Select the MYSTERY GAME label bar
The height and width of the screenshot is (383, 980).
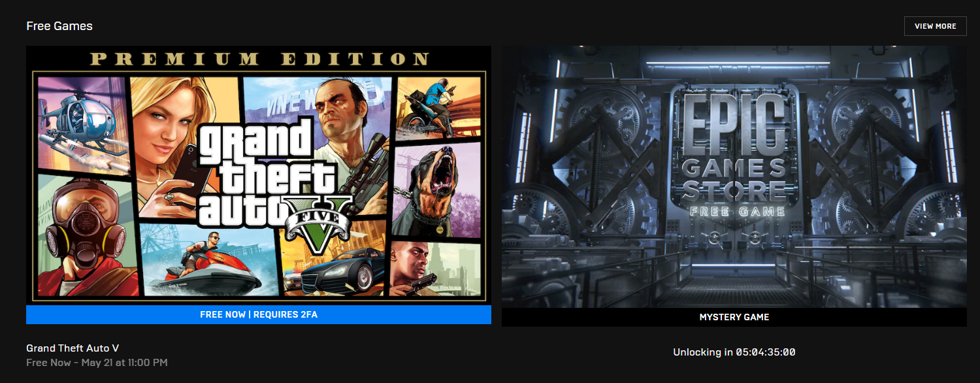(x=734, y=317)
